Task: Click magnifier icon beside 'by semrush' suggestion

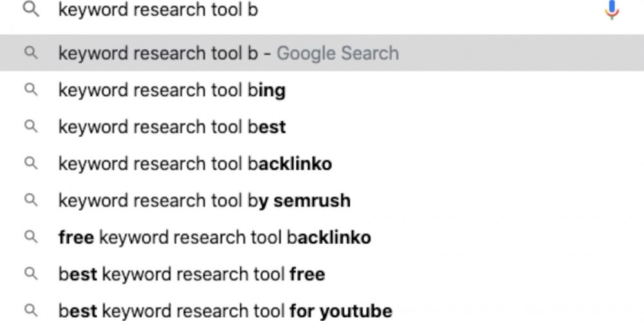Action: pos(31,200)
